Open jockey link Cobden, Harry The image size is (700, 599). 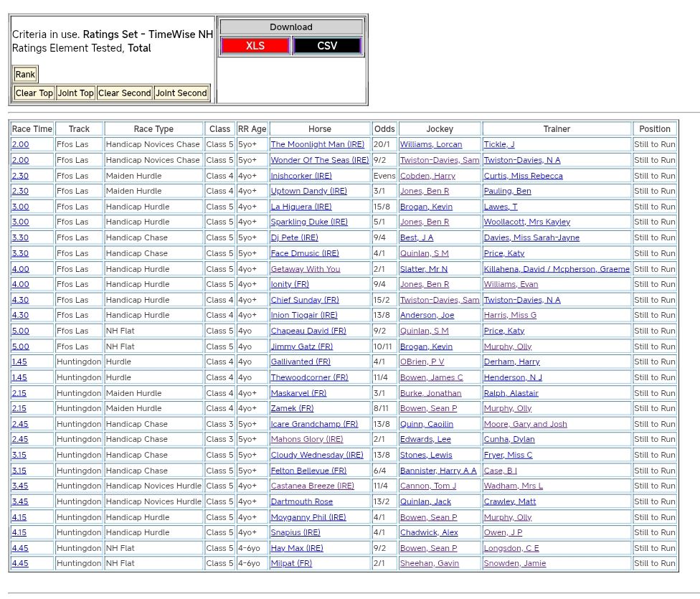coord(427,176)
